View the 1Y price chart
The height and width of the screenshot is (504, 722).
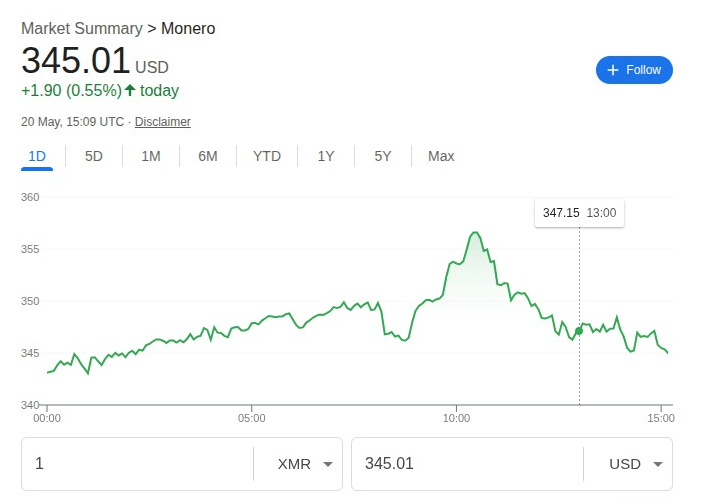326,156
